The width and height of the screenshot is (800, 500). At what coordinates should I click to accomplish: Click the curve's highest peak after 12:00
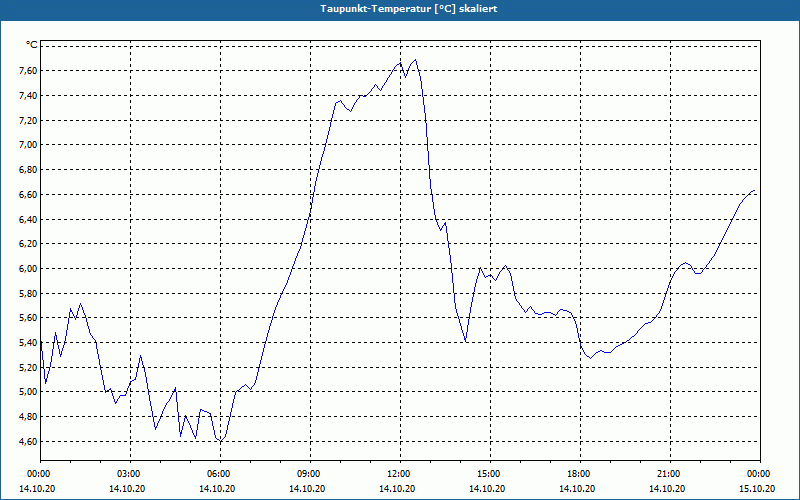(416, 60)
